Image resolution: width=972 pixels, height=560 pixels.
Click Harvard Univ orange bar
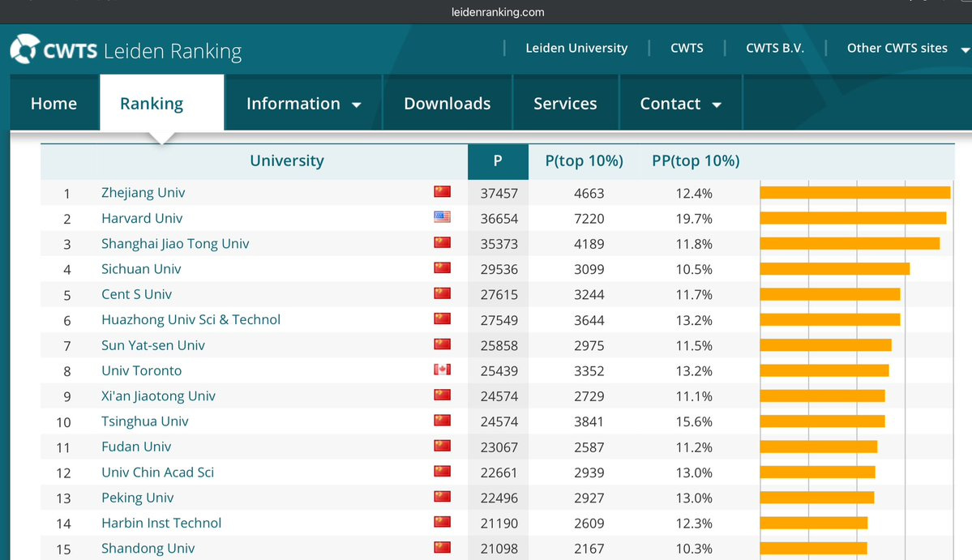coord(853,218)
